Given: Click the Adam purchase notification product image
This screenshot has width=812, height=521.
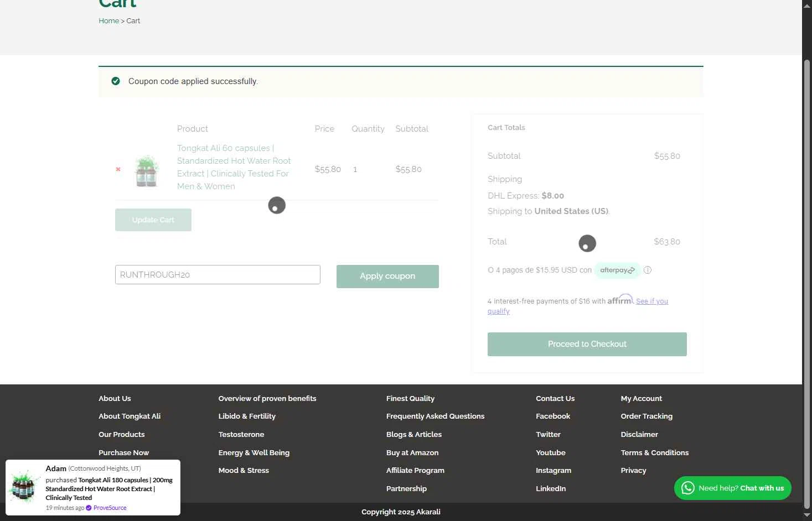Looking at the screenshot, I should click(x=24, y=487).
